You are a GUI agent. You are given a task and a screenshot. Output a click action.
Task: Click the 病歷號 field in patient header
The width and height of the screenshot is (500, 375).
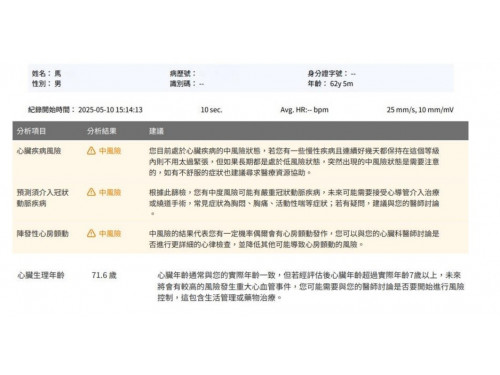[x=183, y=73]
